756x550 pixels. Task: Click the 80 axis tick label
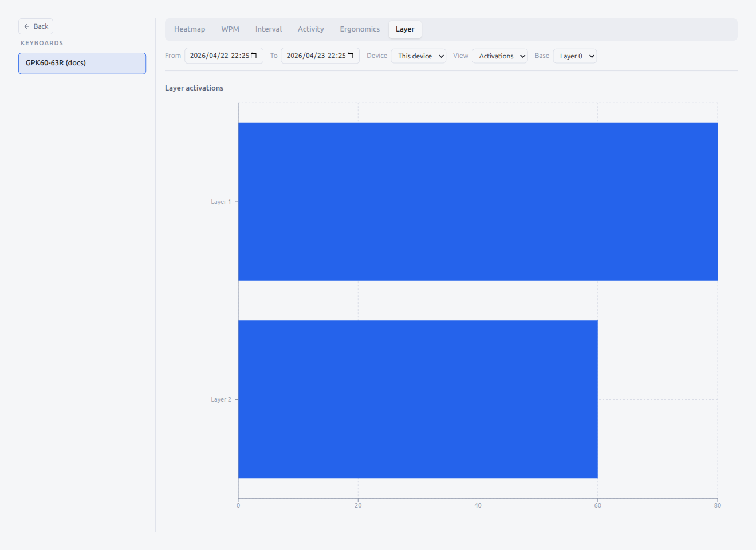[x=717, y=505]
